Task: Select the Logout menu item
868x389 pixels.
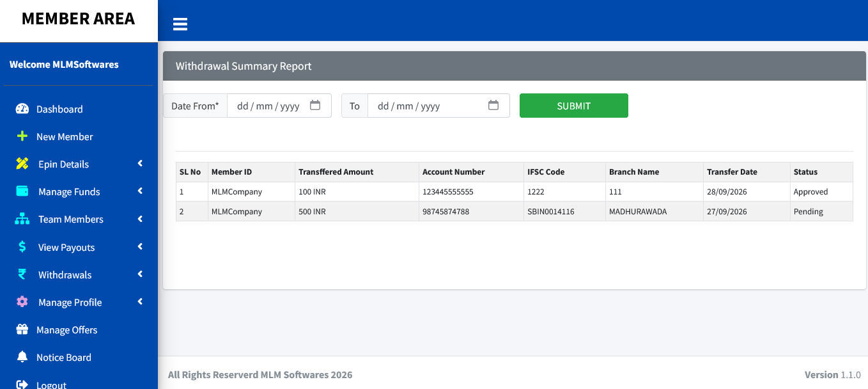Action: [79, 385]
